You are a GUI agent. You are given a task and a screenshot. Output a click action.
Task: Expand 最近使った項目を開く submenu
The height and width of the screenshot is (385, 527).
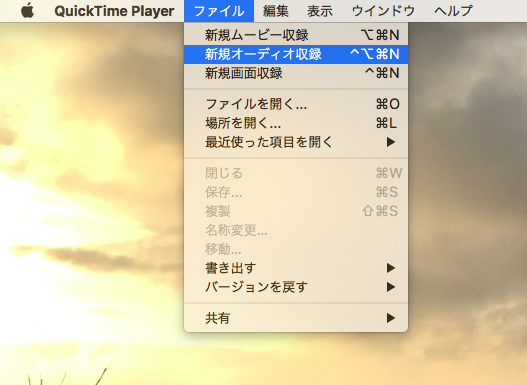296,142
